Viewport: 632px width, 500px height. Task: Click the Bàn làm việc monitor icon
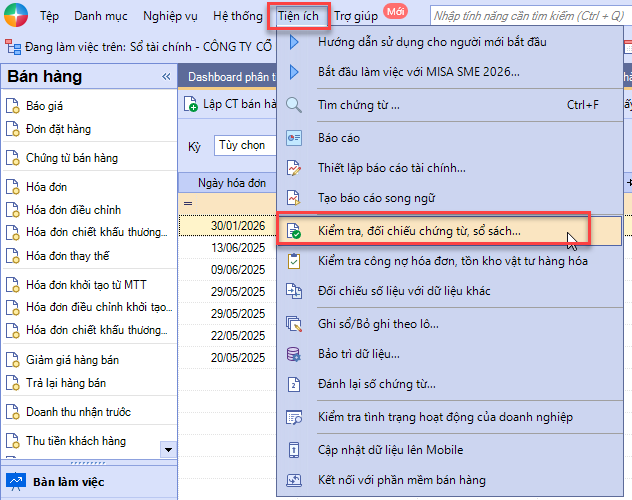16,481
